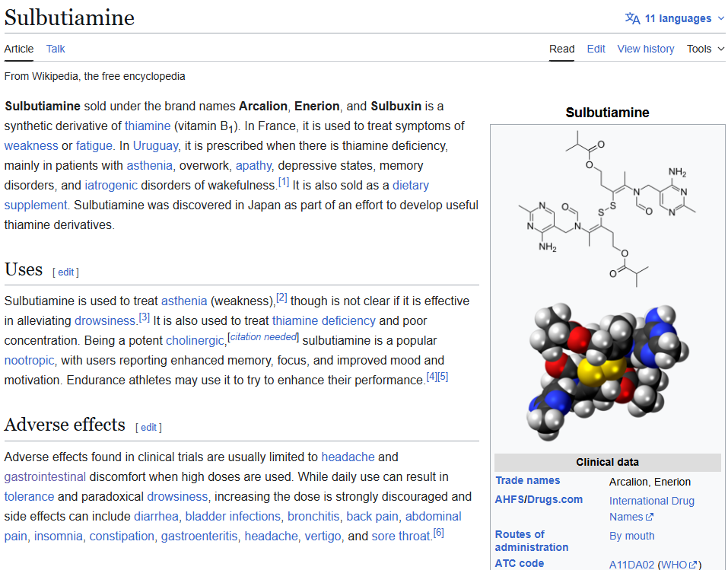The width and height of the screenshot is (728, 570).
Task: Click the Clinical data infobox header
Action: [x=607, y=462]
